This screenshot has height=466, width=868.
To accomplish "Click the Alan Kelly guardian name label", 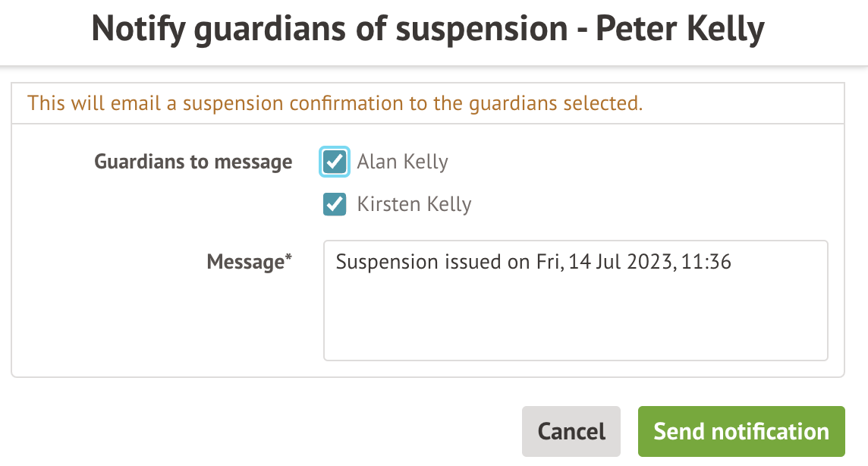I will coord(402,162).
